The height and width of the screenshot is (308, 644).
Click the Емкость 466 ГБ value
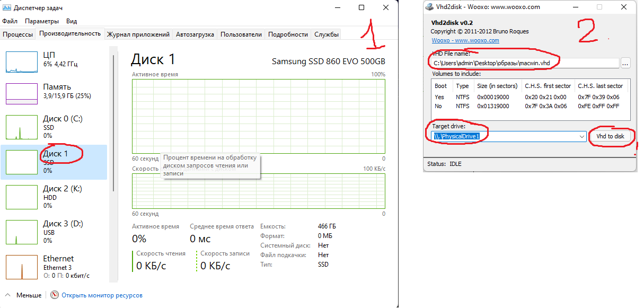[327, 226]
